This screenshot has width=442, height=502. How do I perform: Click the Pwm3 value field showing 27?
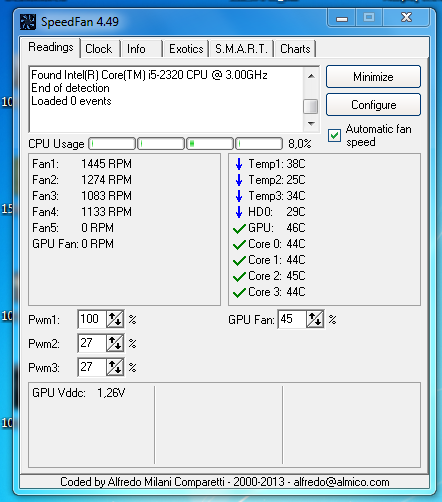[x=92, y=367]
